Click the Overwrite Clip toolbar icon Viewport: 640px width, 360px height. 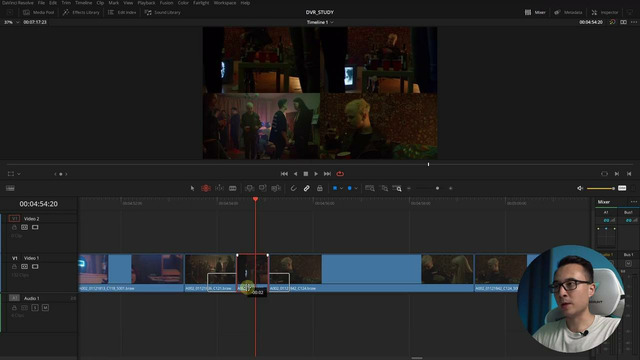click(x=262, y=188)
